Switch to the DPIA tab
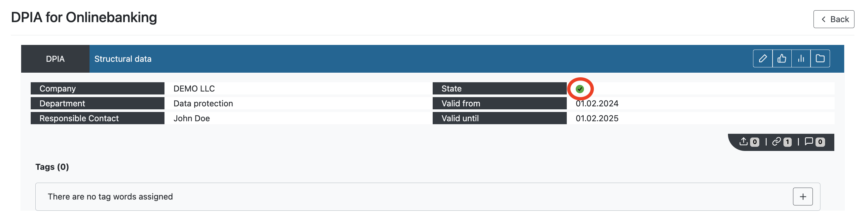868x218 pixels. click(55, 58)
